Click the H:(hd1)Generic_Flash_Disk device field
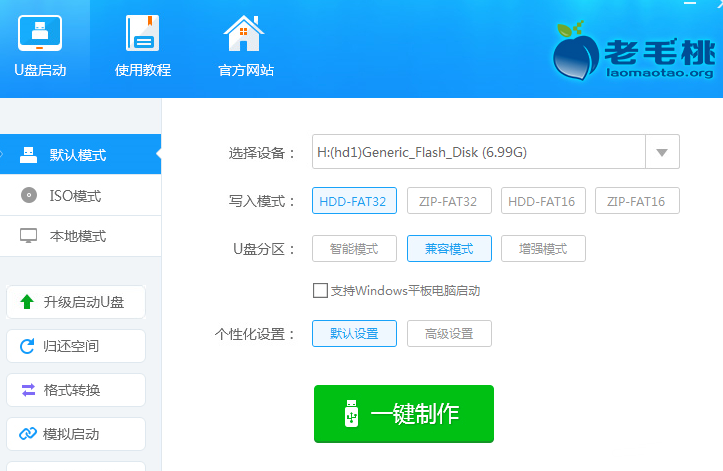The height and width of the screenshot is (471, 723). [x=478, y=153]
